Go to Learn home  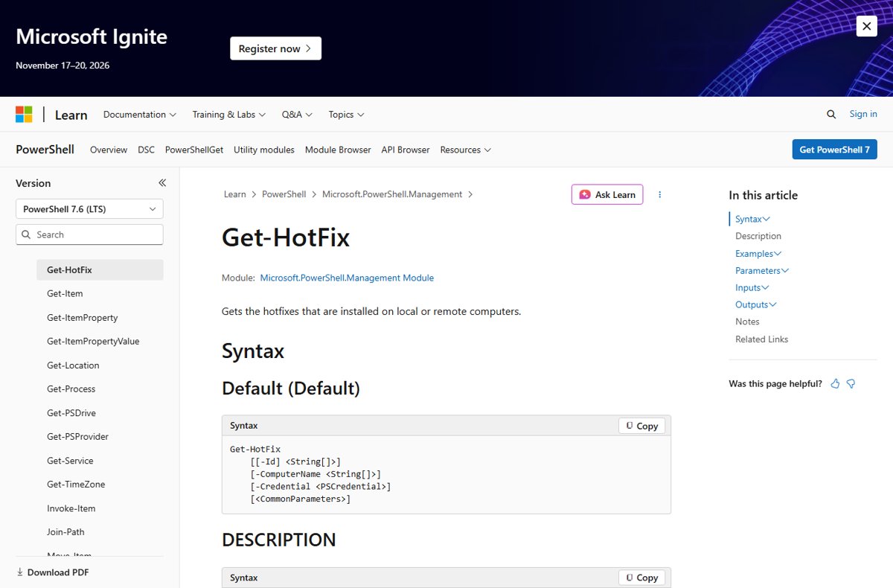click(71, 115)
